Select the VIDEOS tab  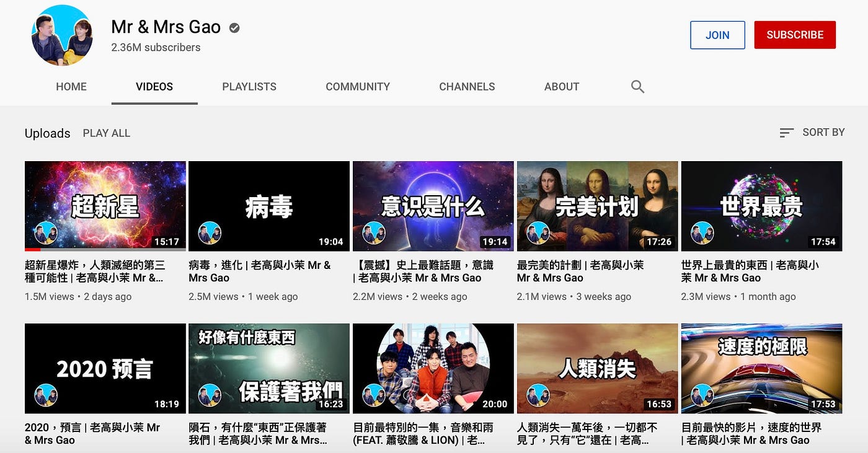pyautogui.click(x=154, y=87)
